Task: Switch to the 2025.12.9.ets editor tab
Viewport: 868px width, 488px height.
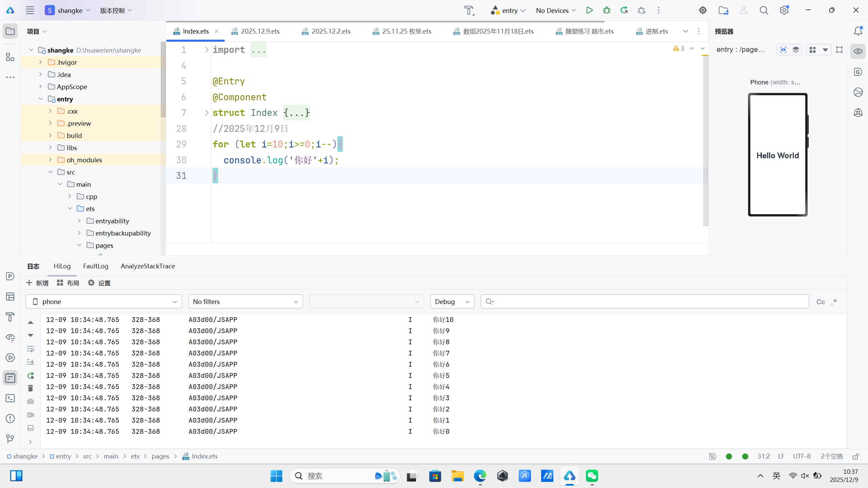Action: 260,31
